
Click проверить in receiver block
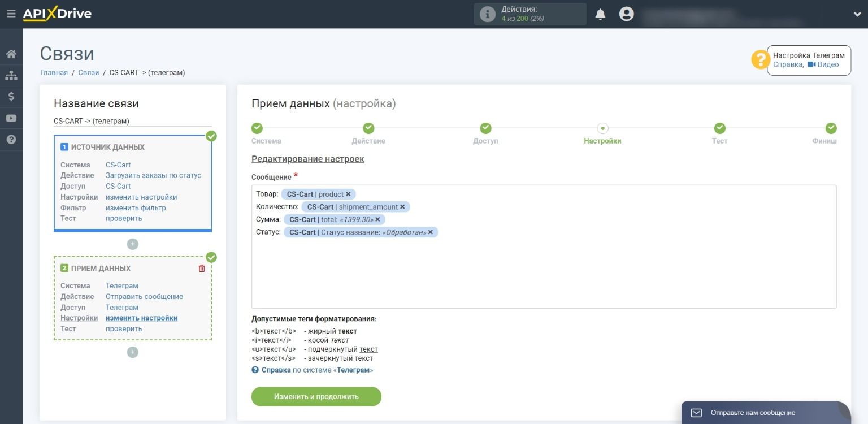[124, 329]
